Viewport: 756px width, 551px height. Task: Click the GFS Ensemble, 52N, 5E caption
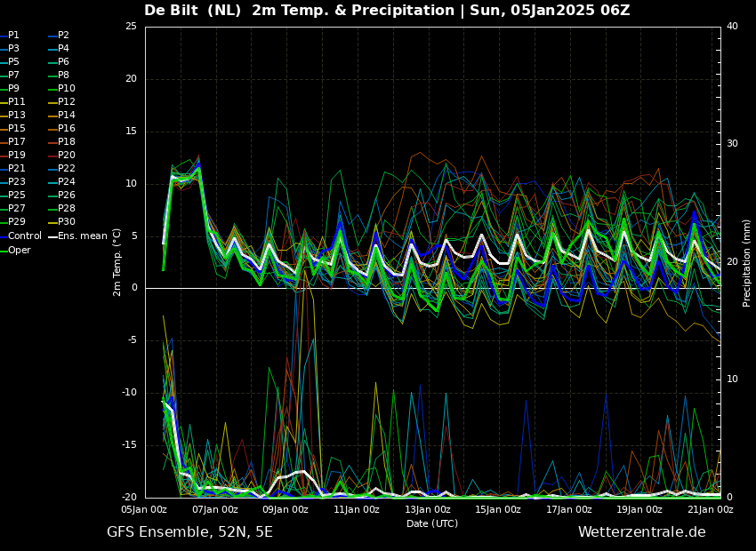(x=190, y=532)
